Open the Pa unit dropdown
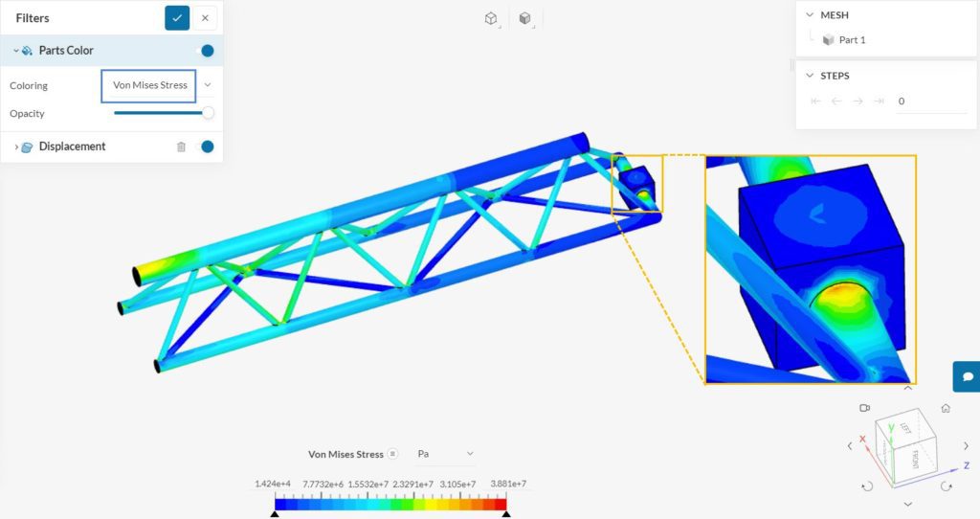 click(446, 454)
